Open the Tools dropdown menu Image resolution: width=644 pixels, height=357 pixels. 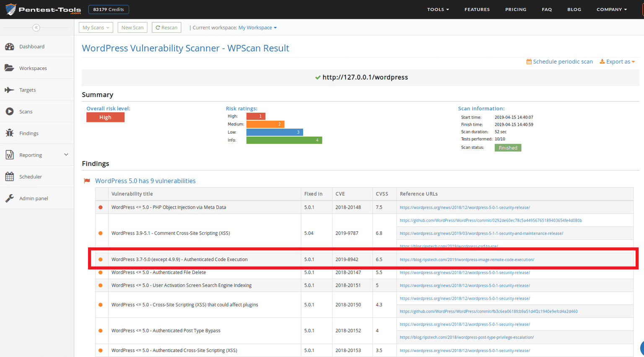[x=438, y=9]
